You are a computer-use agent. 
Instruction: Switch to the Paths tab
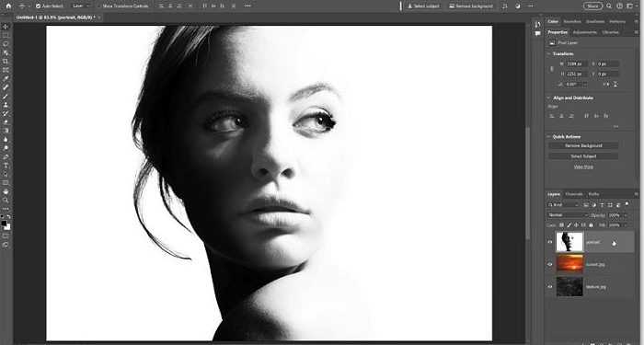(593, 194)
